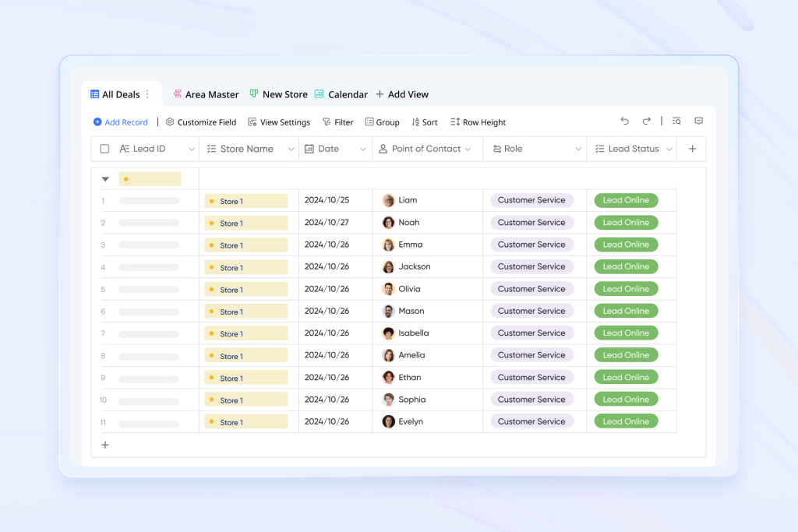
Task: Open Lead ID column dropdown arrow
Action: click(192, 150)
